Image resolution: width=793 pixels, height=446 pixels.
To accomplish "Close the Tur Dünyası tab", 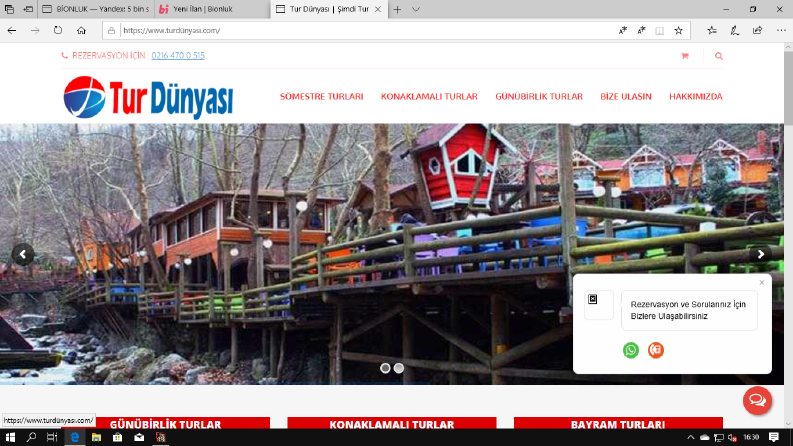I will (378, 9).
